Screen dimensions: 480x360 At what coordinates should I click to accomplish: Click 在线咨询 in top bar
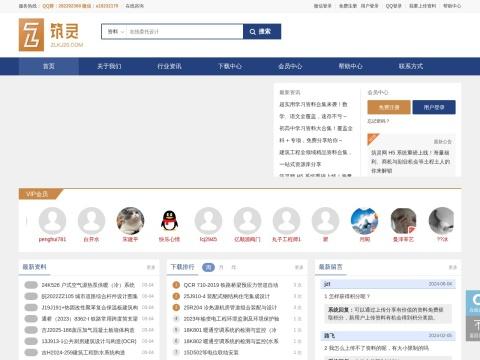135,6
